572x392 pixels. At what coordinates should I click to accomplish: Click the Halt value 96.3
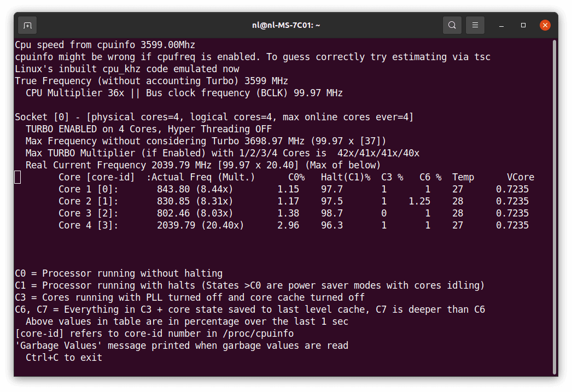click(x=332, y=225)
